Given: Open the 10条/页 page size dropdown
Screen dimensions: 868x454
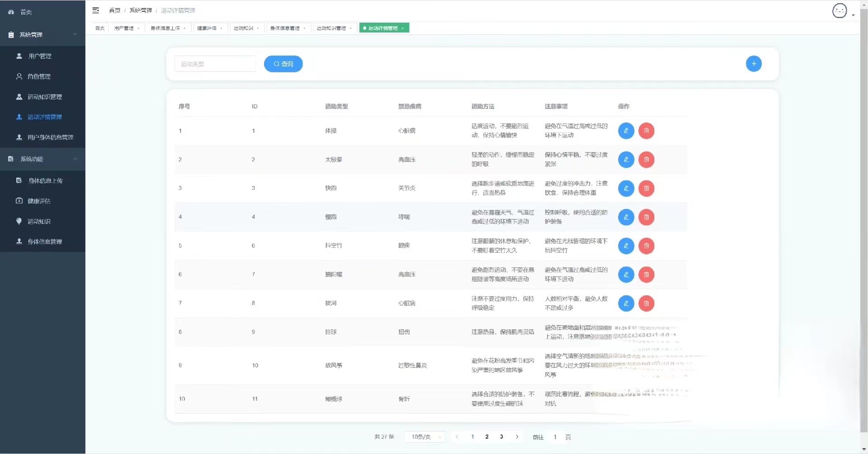Looking at the screenshot, I should [425, 437].
